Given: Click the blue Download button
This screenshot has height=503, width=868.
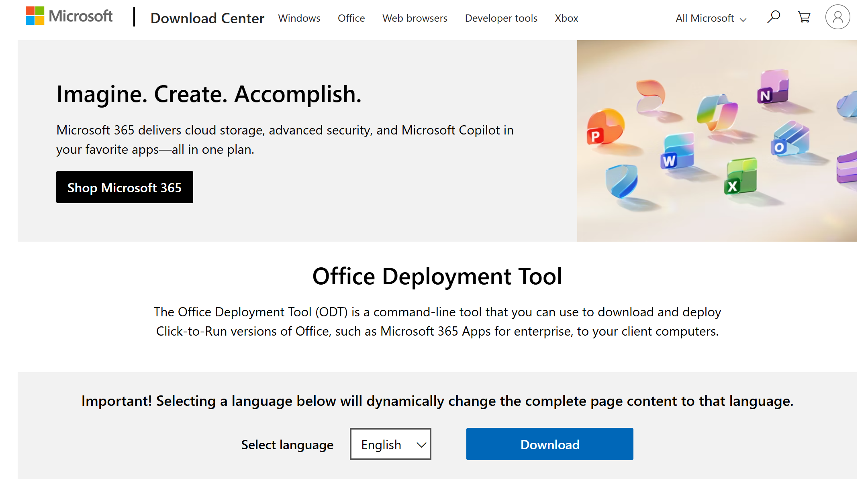Looking at the screenshot, I should (549, 444).
